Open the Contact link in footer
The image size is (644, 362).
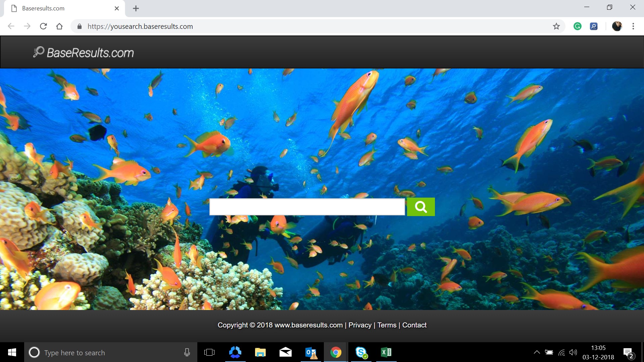pyautogui.click(x=414, y=325)
